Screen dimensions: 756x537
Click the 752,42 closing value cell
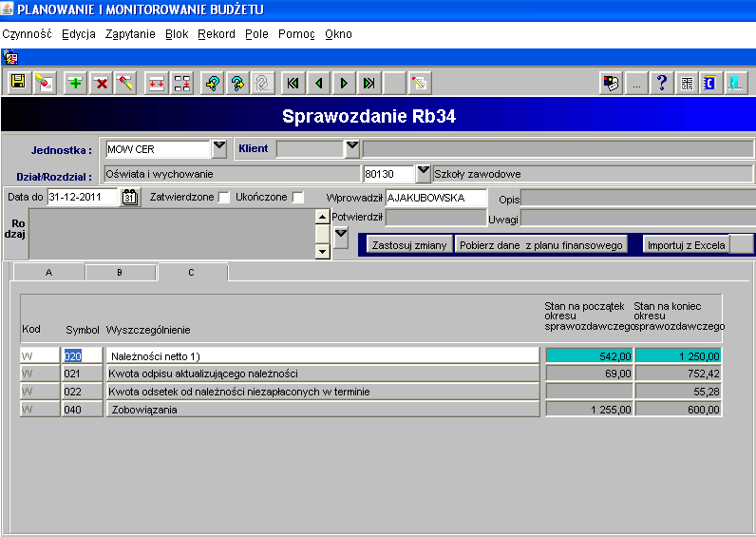point(678,374)
